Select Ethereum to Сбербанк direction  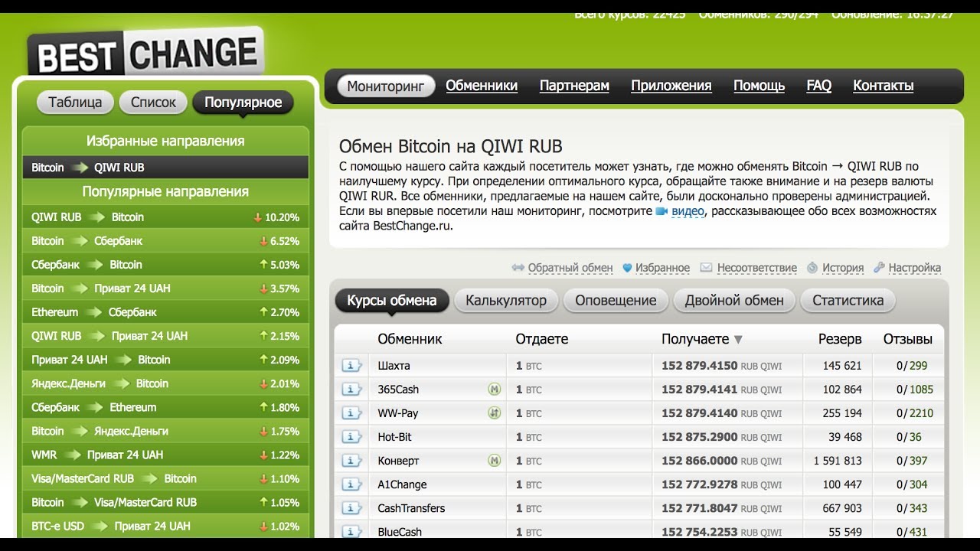click(x=165, y=312)
